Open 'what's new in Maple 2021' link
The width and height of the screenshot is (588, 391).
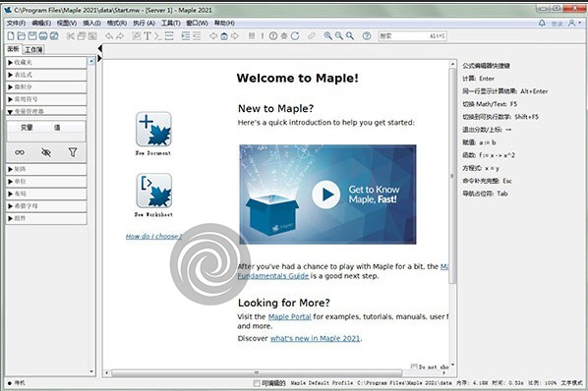pos(315,339)
